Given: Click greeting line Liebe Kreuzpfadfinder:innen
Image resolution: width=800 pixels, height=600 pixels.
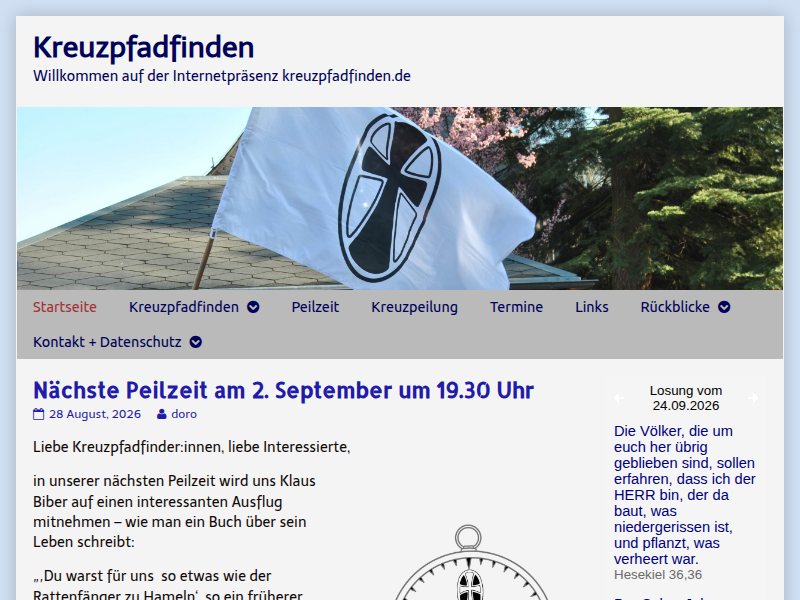Looking at the screenshot, I should point(192,447).
